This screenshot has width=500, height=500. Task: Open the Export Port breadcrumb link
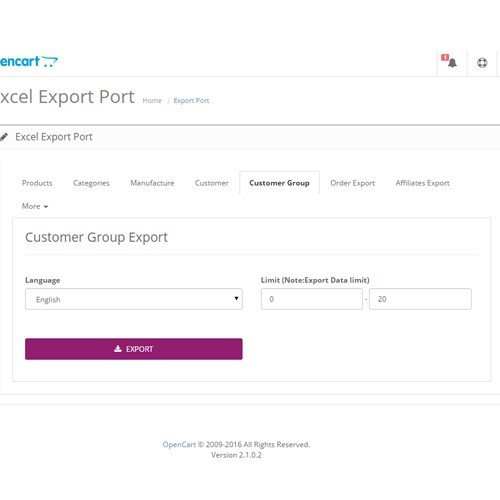point(191,101)
